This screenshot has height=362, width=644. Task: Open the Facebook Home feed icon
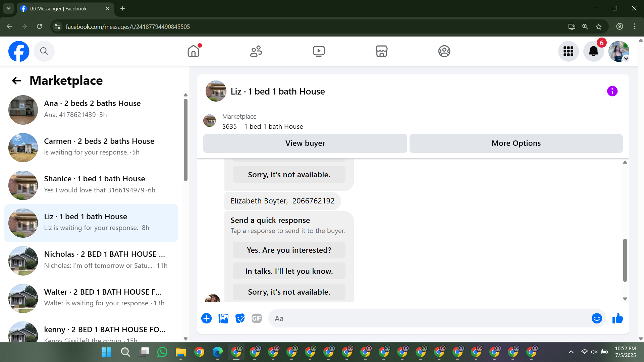tap(194, 51)
